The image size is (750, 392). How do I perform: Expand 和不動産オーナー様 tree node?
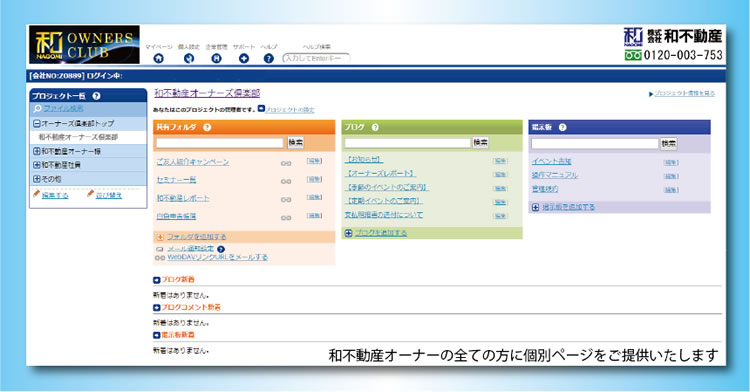tap(36, 151)
